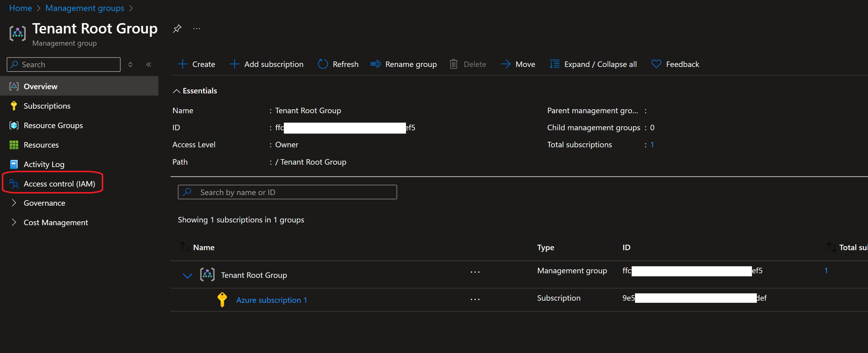Click the Refresh toolbar icon
Viewport: 868px width, 353px height.
point(323,64)
